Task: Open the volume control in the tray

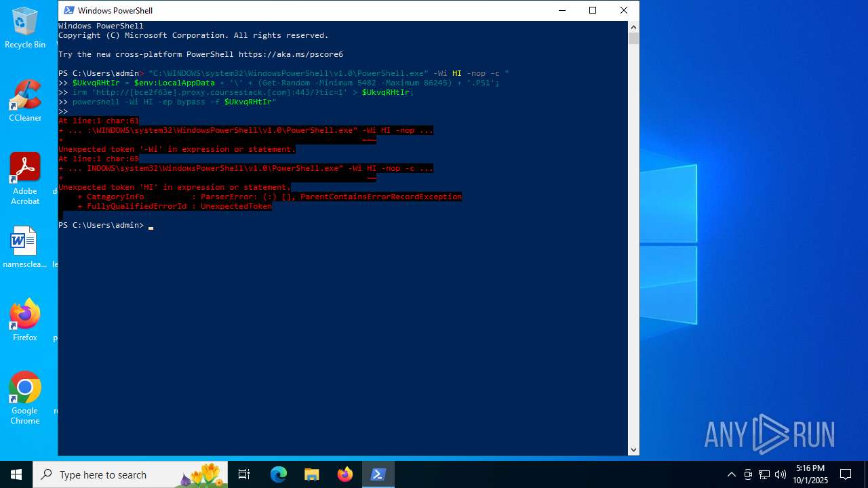Action: 781,474
